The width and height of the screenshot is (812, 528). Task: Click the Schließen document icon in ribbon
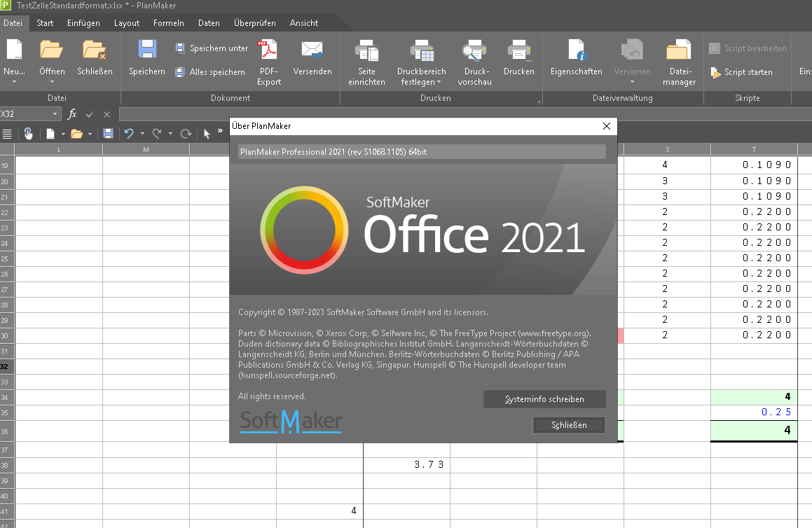click(x=95, y=50)
